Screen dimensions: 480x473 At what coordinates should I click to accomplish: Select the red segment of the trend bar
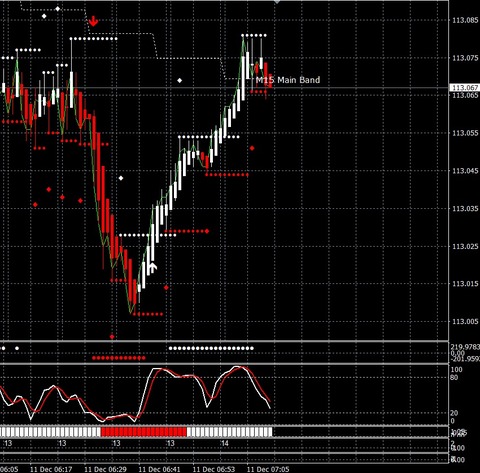(x=144, y=432)
